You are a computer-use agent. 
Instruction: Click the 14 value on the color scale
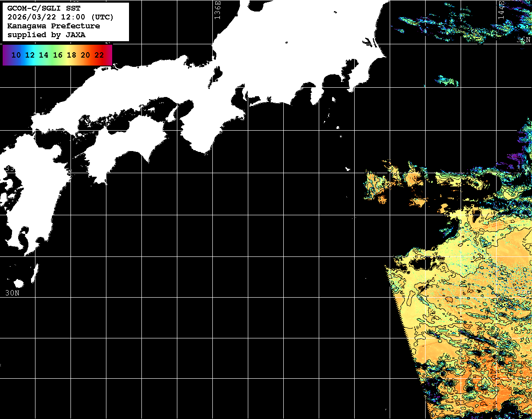pyautogui.click(x=43, y=55)
